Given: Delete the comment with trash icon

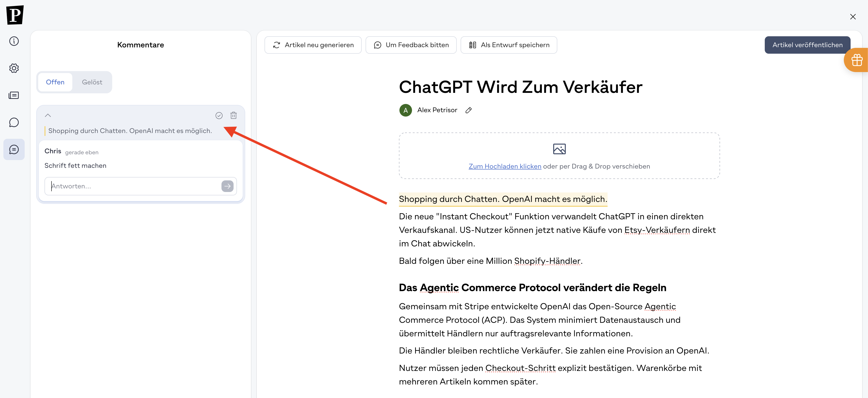Looking at the screenshot, I should 234,116.
